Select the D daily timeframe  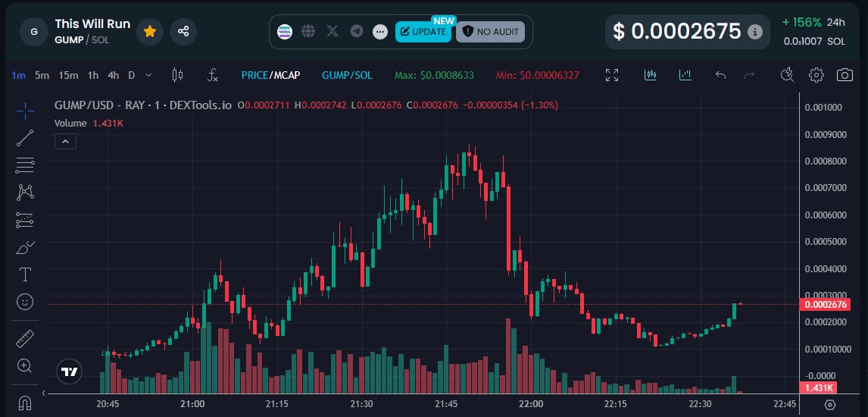click(x=131, y=75)
